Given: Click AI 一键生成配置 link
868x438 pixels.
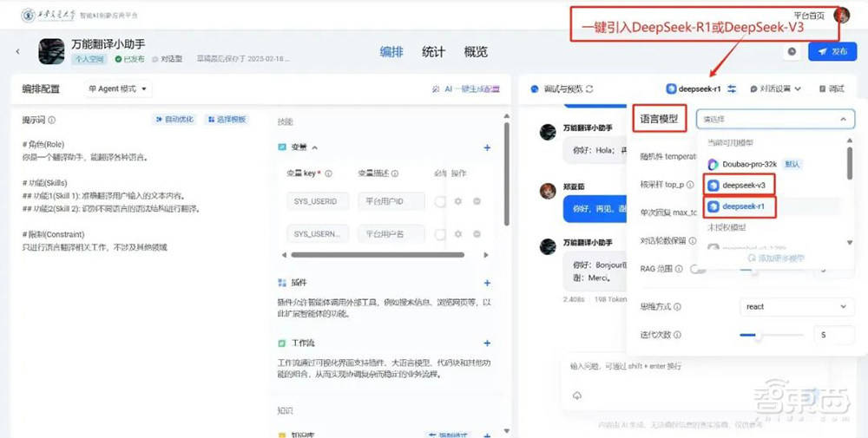Looking at the screenshot, I should (466, 88).
